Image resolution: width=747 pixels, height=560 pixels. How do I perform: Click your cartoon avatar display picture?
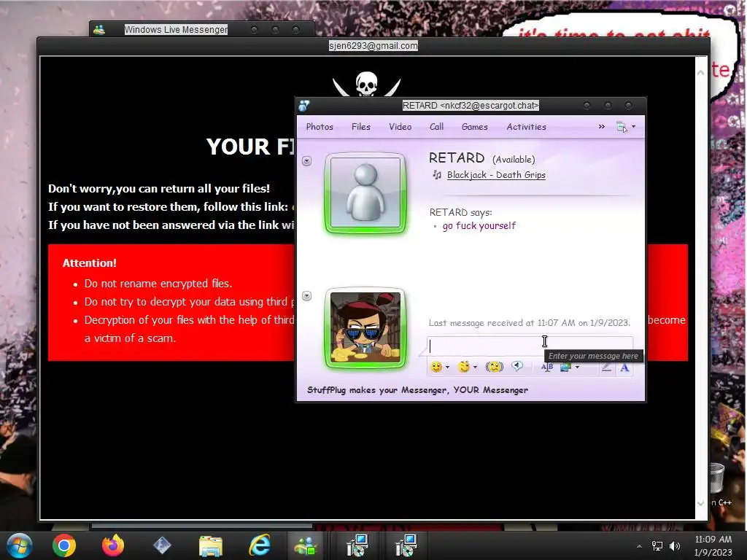[365, 328]
